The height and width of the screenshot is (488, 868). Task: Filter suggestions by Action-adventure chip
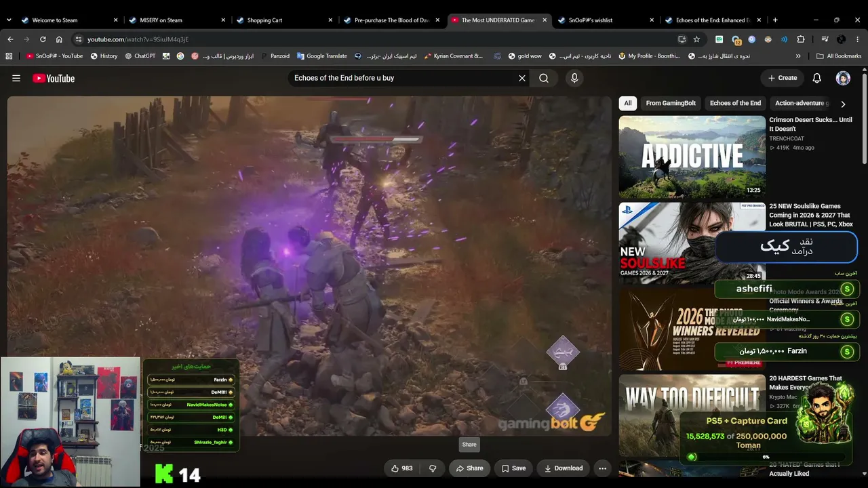[x=802, y=104]
